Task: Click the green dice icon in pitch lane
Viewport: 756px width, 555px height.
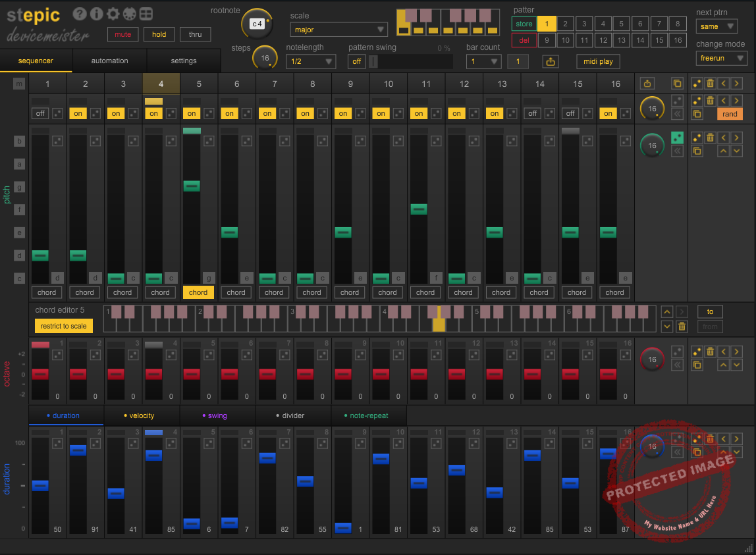Action: click(678, 138)
